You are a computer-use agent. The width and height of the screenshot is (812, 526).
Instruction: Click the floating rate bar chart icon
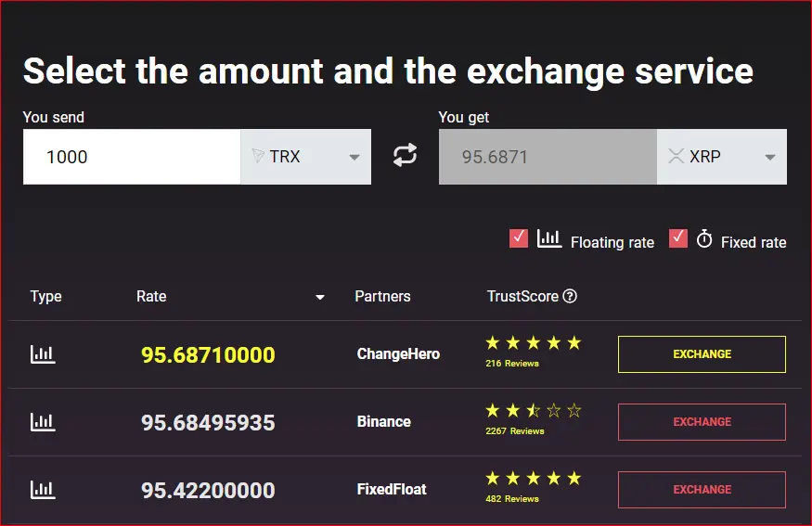pyautogui.click(x=549, y=238)
